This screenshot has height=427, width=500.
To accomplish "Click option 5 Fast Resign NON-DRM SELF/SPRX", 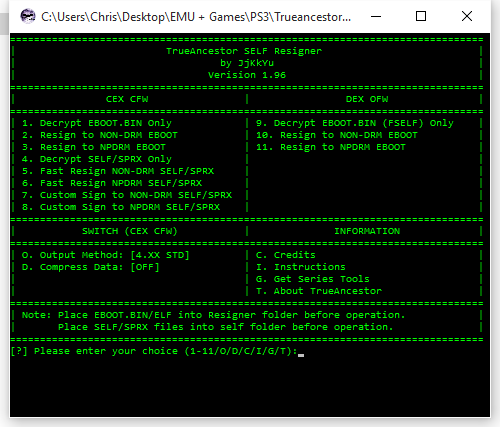I will (118, 171).
